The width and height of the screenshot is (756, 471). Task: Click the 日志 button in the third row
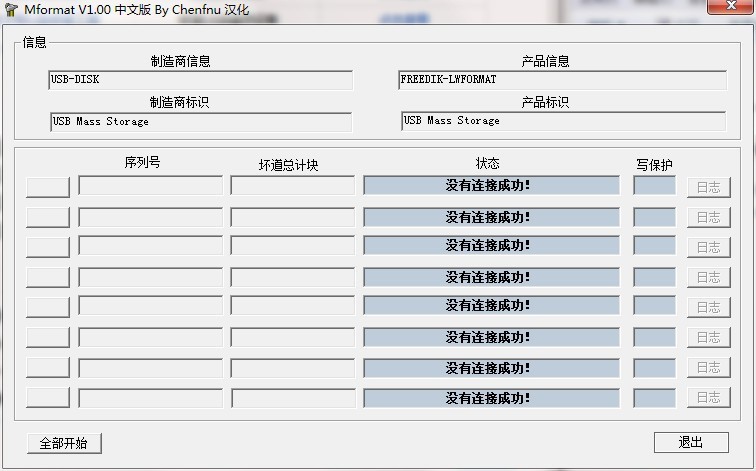coord(709,247)
